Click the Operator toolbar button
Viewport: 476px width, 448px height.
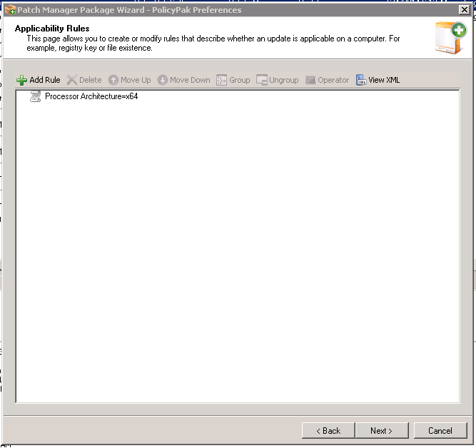[x=328, y=80]
